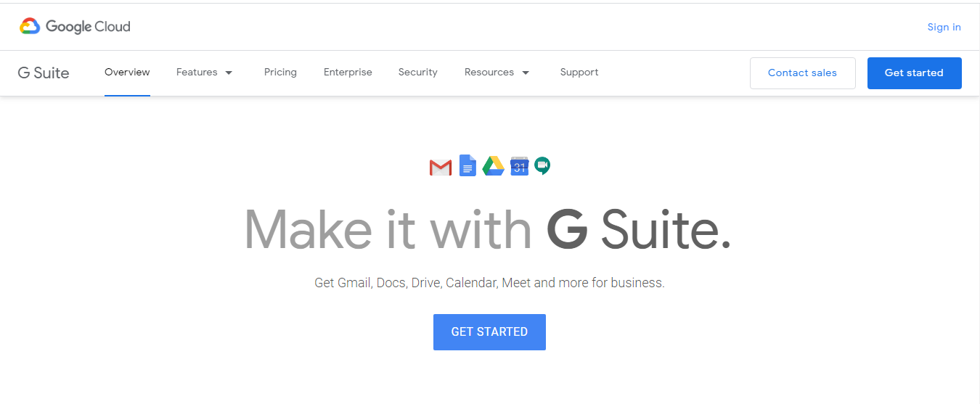Click the Gmail icon
The height and width of the screenshot is (404, 980).
(441, 168)
